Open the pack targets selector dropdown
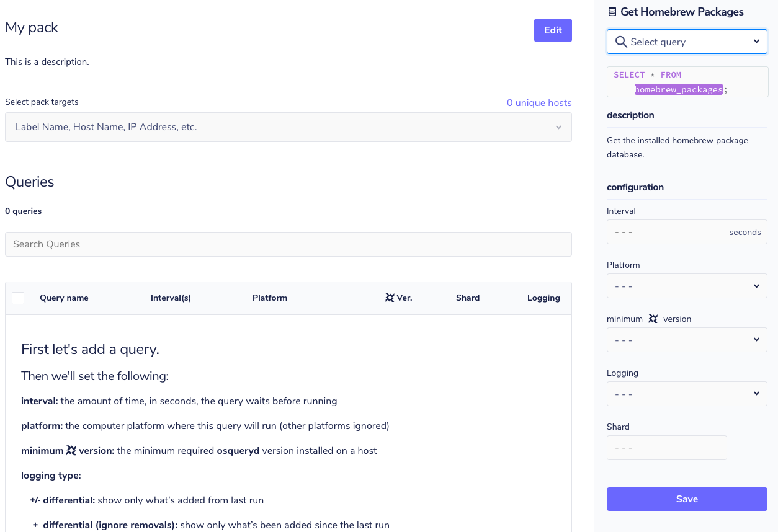Viewport: 778px width, 532px height. [x=558, y=127]
